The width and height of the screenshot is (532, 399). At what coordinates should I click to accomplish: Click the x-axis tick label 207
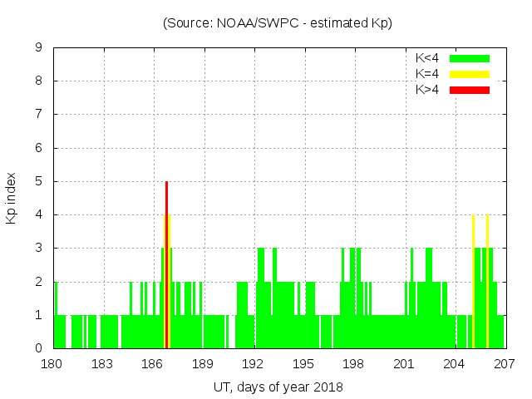505,364
